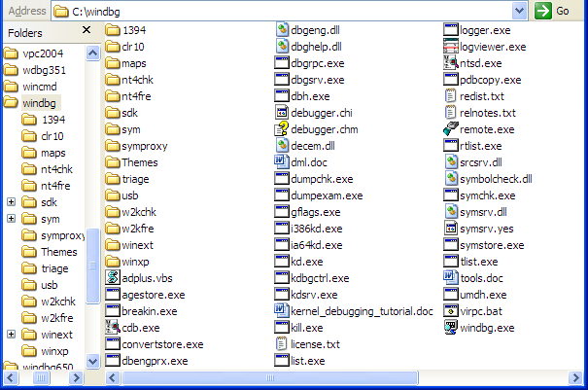Click the virpc.bat batch file icon
The image size is (588, 390).
tap(451, 311)
